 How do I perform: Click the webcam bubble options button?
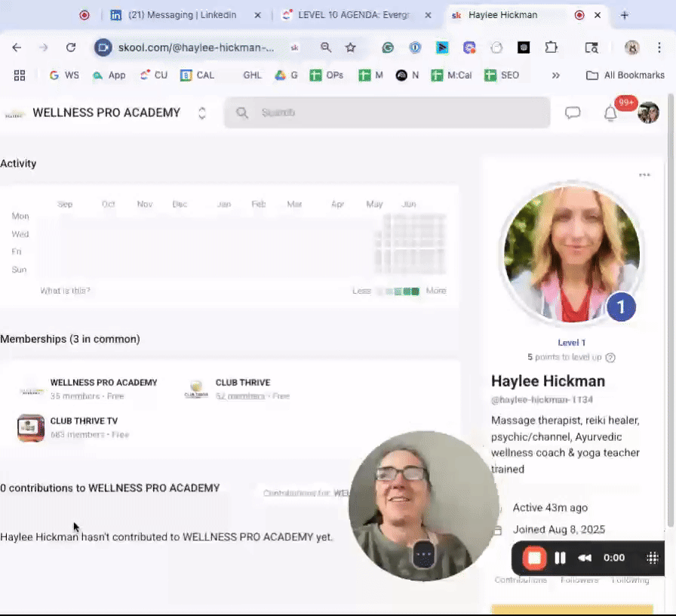(423, 554)
